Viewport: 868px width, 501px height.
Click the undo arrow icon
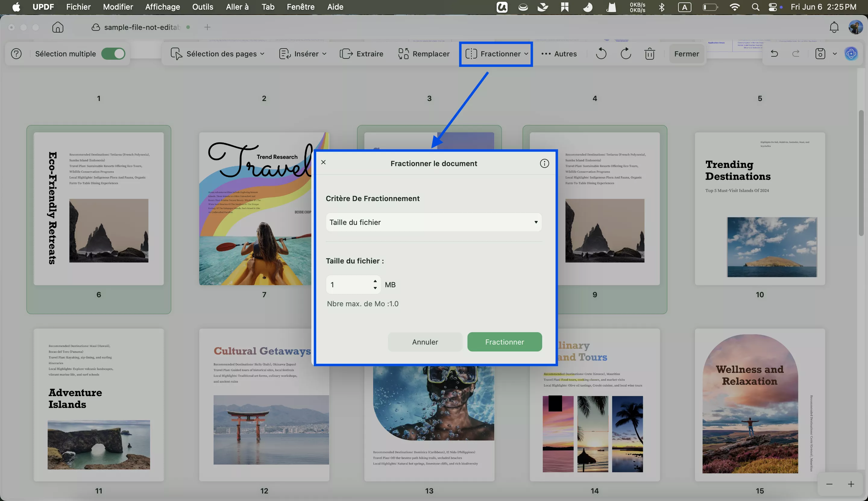[774, 54]
